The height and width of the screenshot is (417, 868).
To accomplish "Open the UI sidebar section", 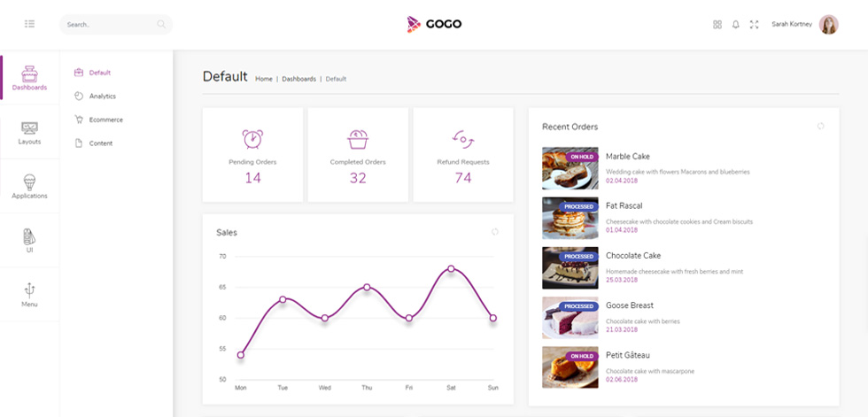I will point(29,240).
